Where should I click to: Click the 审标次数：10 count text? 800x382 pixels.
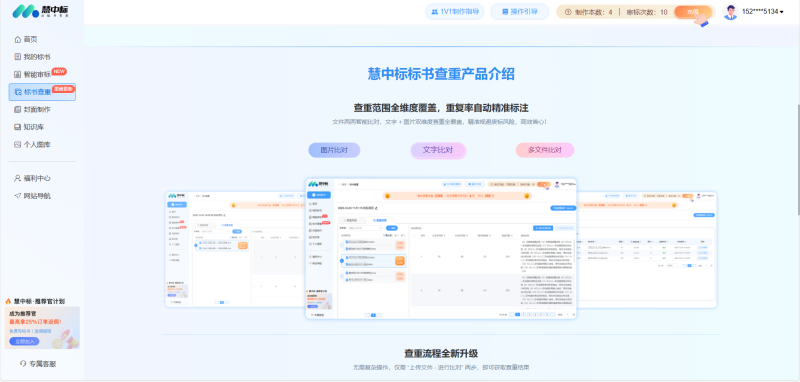648,12
